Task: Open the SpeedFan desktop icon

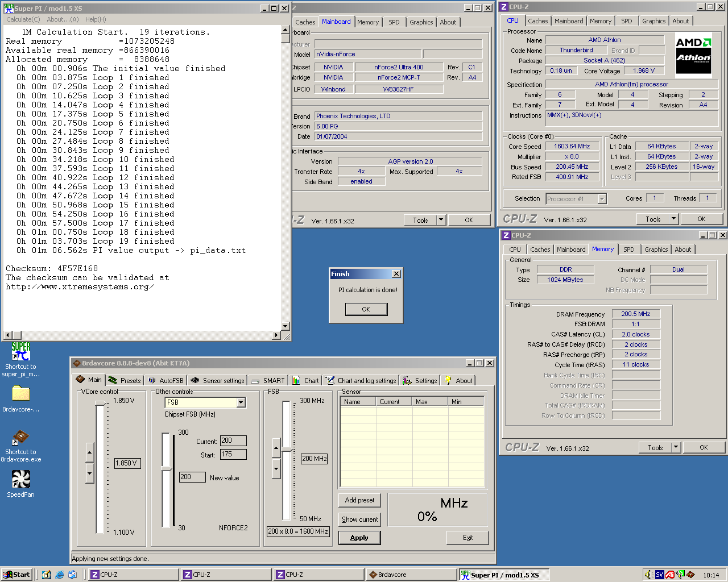Action: [20, 484]
